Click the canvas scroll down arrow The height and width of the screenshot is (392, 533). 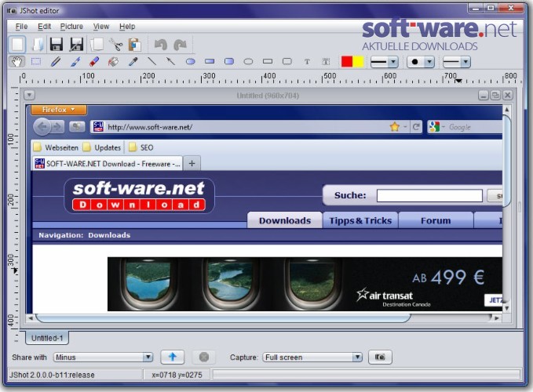click(x=507, y=308)
